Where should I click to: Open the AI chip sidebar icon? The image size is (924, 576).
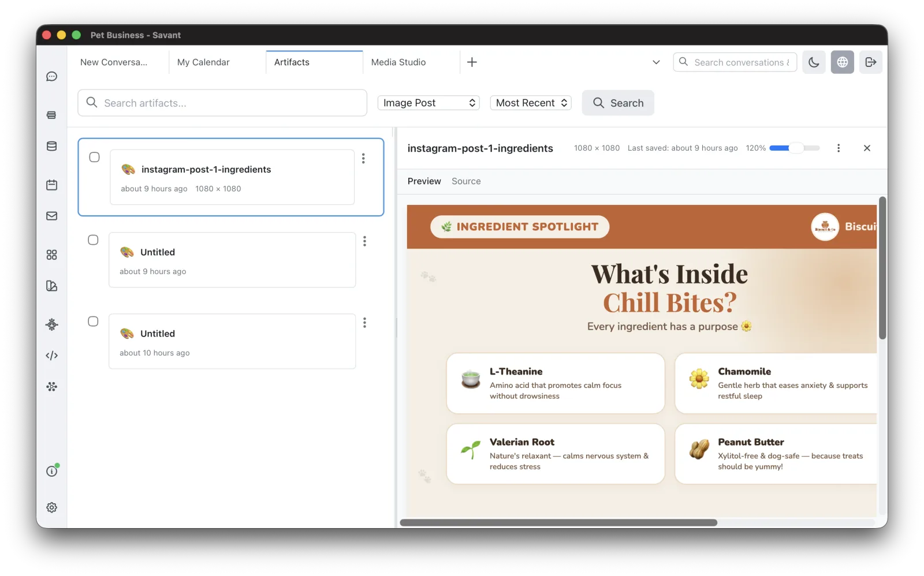(51, 324)
